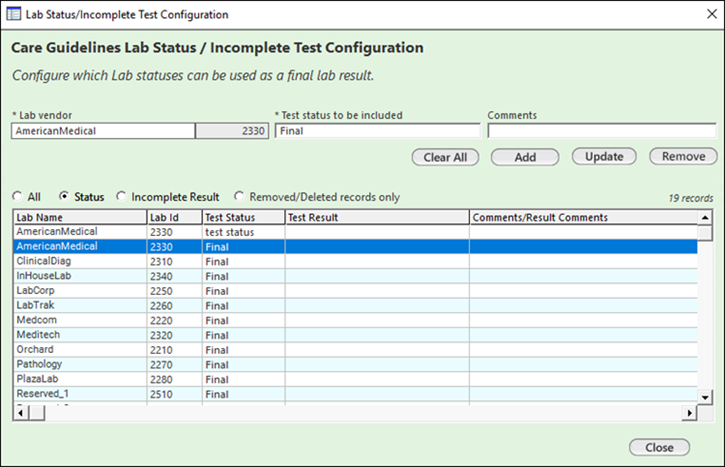Select the PlazaLab row
725x467 pixels.
click(x=356, y=380)
